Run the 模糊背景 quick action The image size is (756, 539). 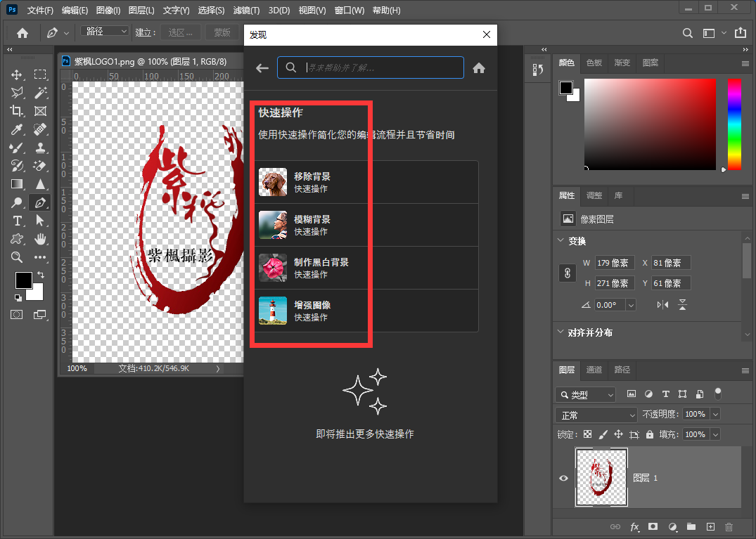pos(366,225)
